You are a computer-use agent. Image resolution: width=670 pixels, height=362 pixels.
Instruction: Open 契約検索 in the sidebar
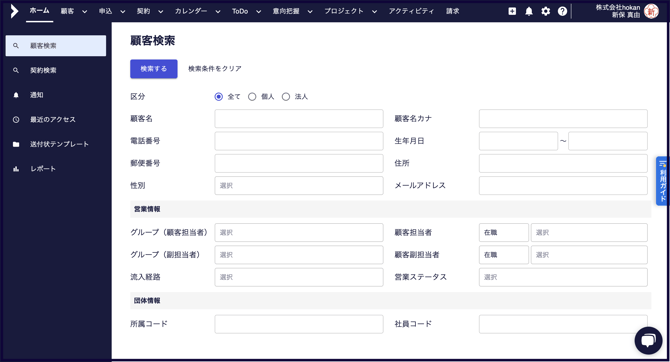pyautogui.click(x=56, y=71)
